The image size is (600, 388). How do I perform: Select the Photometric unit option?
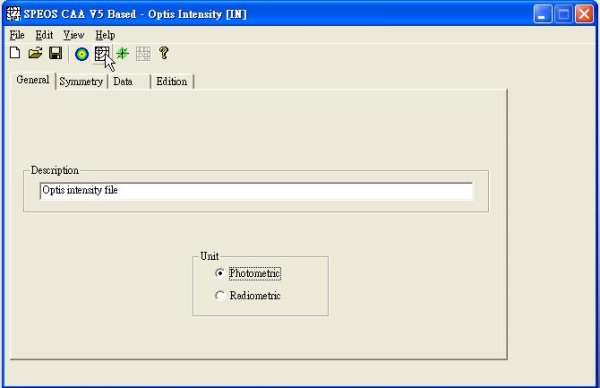(248, 273)
